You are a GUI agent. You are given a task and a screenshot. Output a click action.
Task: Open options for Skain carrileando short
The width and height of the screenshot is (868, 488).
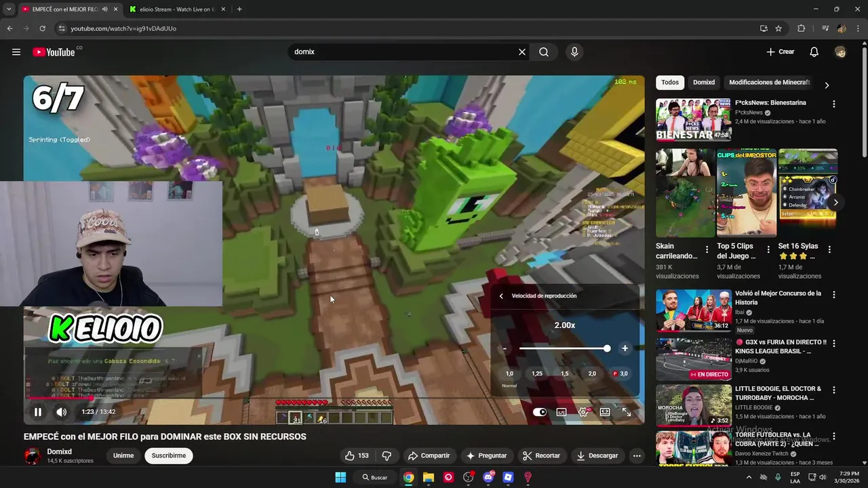707,250
